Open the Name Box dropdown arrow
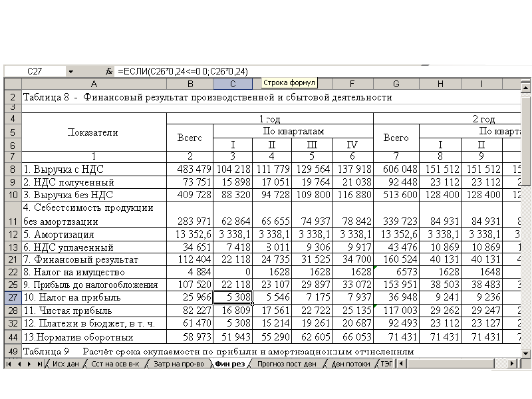532x399 pixels. (71, 72)
